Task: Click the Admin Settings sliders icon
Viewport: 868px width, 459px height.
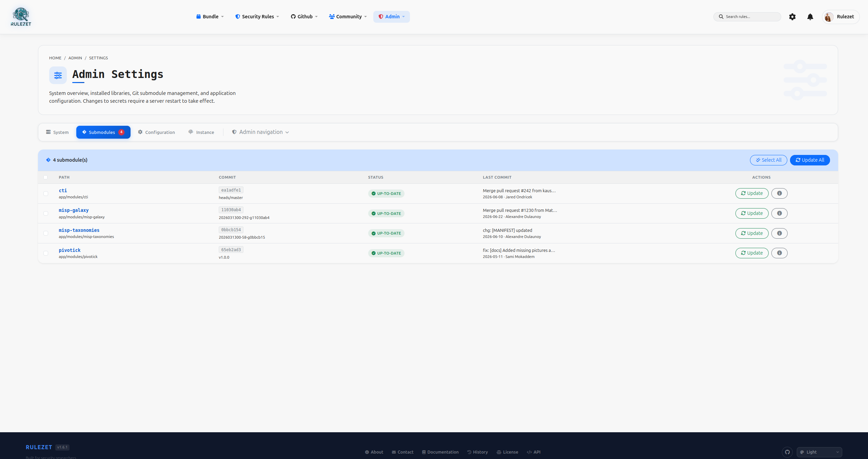Action: pyautogui.click(x=58, y=75)
